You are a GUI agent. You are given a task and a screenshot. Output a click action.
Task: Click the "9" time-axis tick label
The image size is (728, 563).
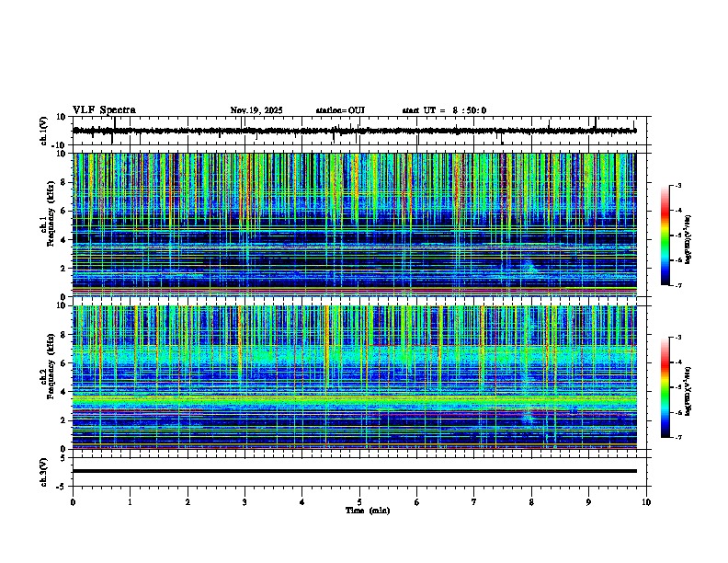tap(588, 502)
